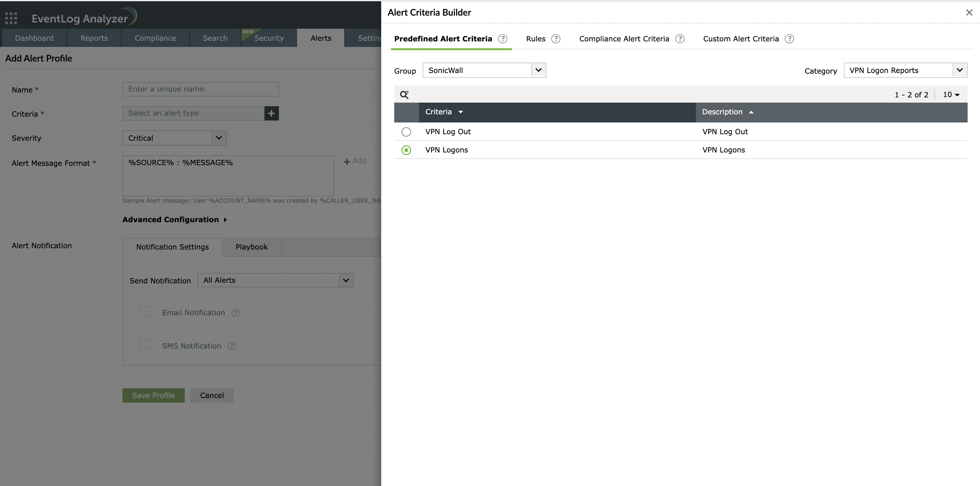Switch to Predefined Alert Criteria tab

(x=443, y=39)
